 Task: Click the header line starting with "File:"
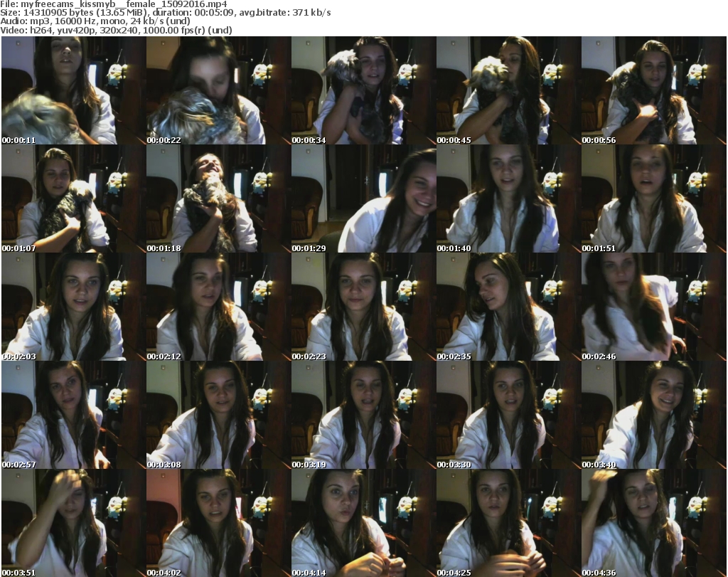[114, 4]
